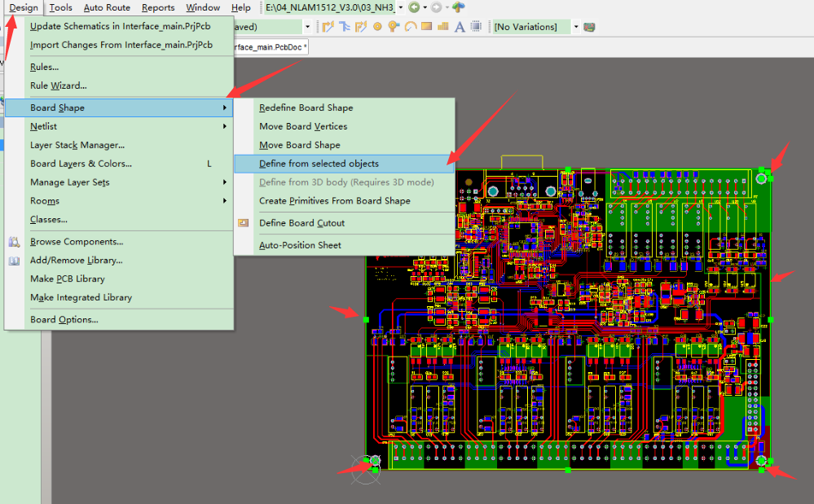Open the Variant Management icon beside No Variations
The image size is (814, 504).
tap(589, 27)
